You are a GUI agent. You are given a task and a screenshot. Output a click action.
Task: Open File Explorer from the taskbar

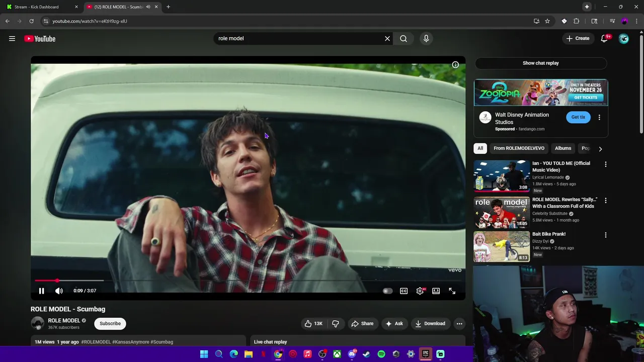[249, 354]
